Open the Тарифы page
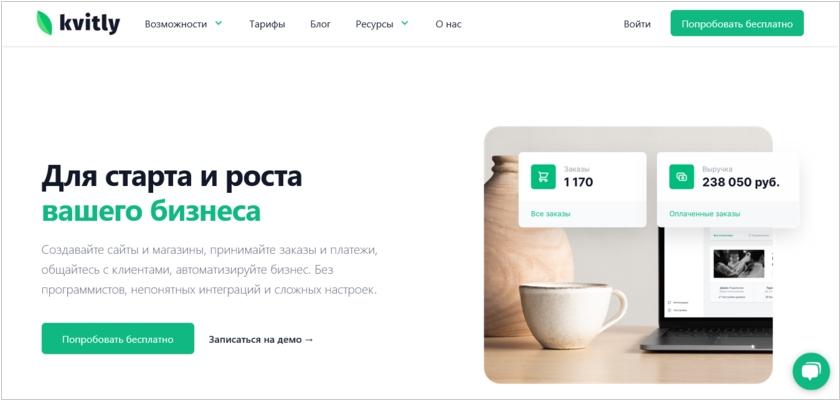 click(x=267, y=24)
